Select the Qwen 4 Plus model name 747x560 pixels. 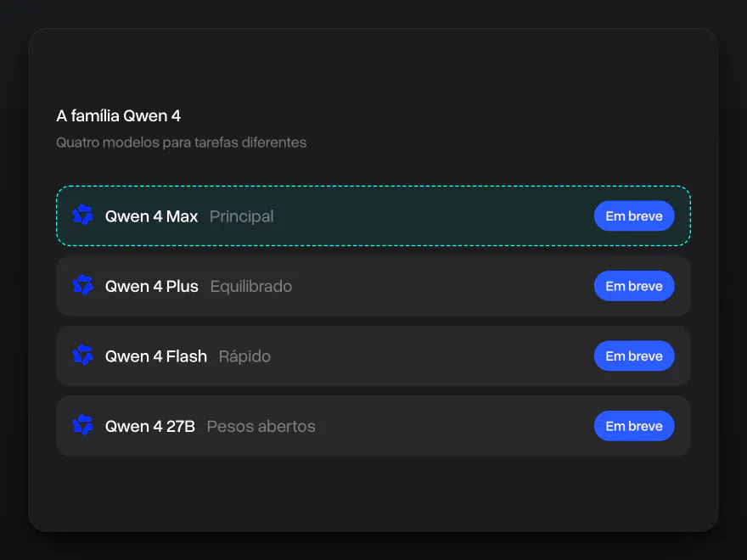(x=151, y=286)
